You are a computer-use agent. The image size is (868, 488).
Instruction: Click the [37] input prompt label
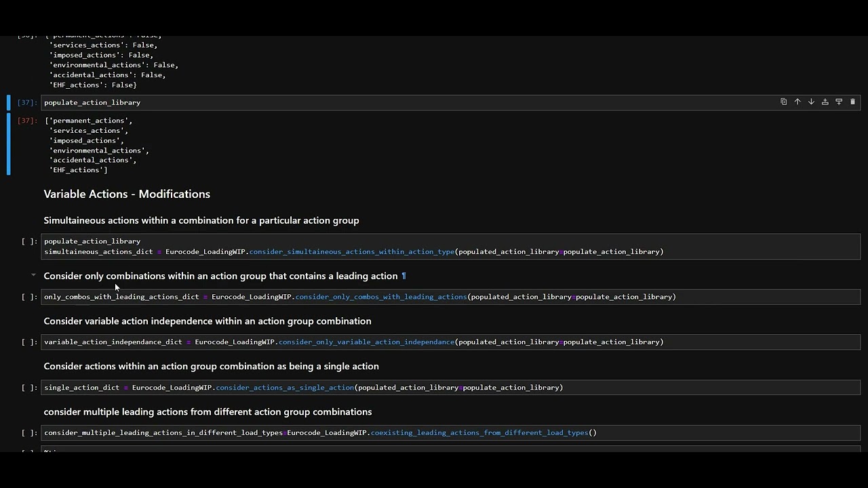(x=27, y=102)
